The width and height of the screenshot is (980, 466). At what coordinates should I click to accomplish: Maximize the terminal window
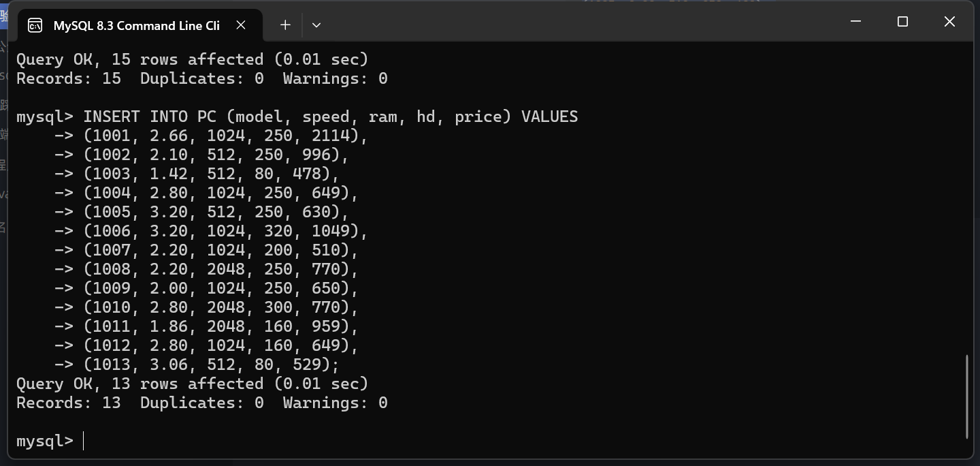(x=902, y=22)
